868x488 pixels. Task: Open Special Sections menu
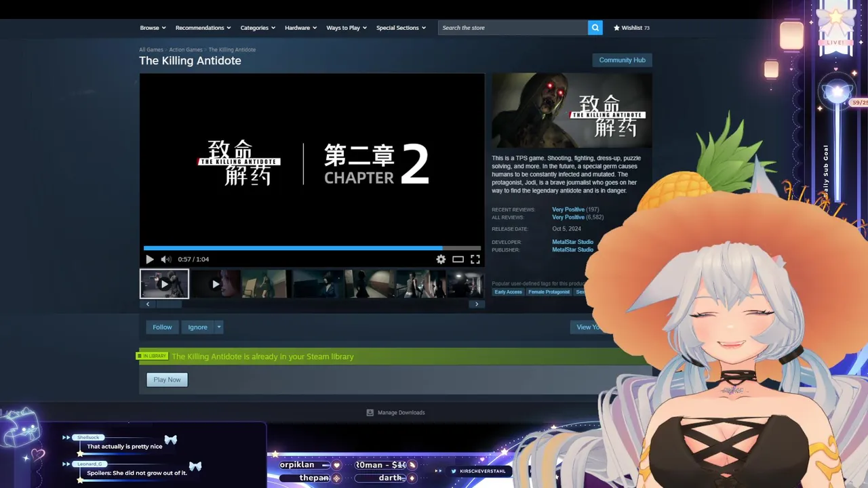coord(401,28)
